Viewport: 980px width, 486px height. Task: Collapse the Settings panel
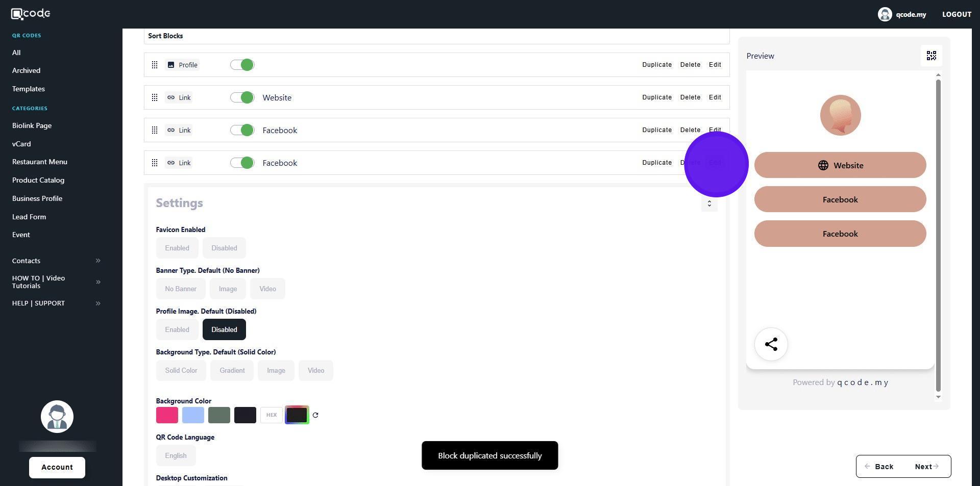[709, 203]
